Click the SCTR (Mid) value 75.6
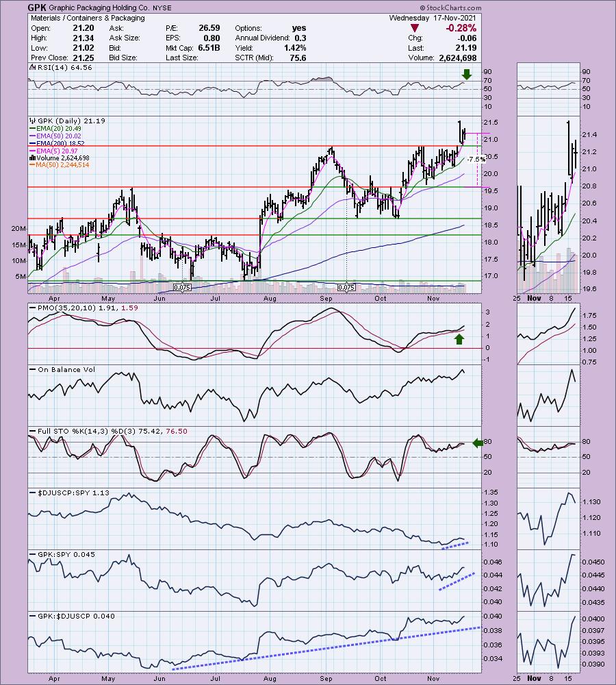Screen dimensions: 616x685 (298, 58)
